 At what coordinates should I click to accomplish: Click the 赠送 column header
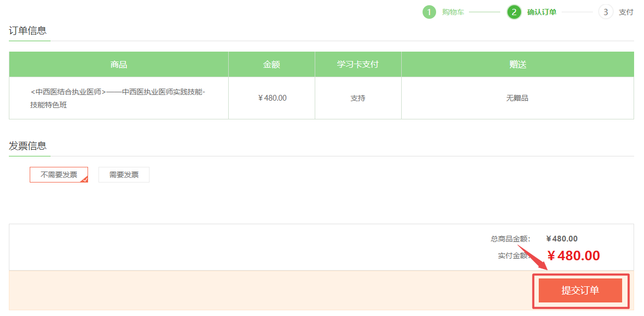click(x=517, y=65)
